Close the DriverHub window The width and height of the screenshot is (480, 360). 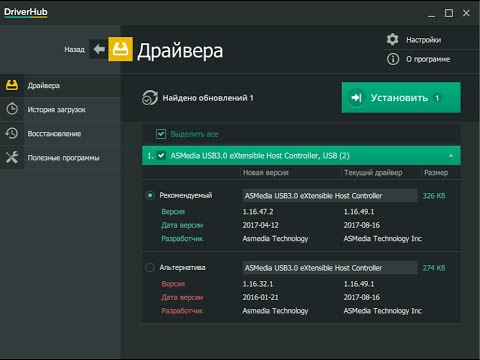click(466, 13)
